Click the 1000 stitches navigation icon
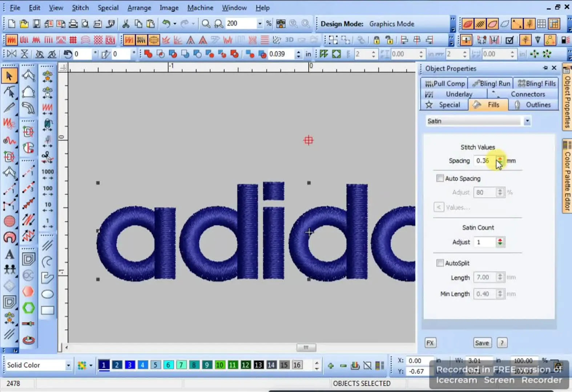572x392 pixels. coord(48,174)
